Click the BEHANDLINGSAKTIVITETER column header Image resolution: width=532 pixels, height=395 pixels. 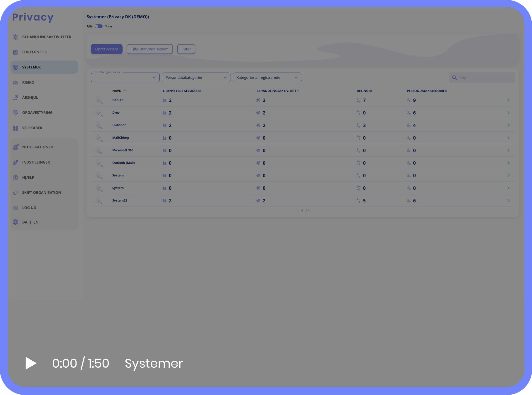(x=278, y=91)
